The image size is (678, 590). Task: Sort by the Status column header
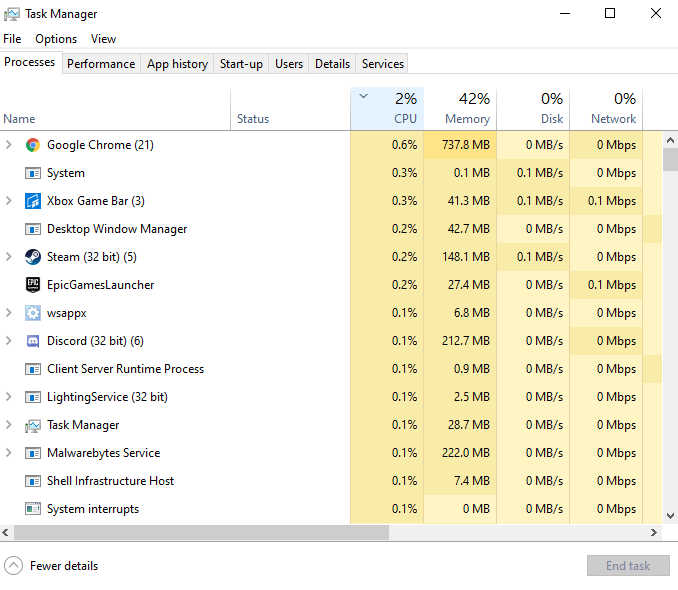tap(291, 109)
